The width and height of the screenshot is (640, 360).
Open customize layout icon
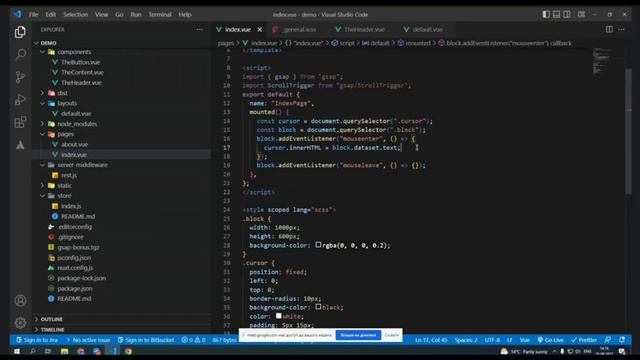pyautogui.click(x=581, y=14)
